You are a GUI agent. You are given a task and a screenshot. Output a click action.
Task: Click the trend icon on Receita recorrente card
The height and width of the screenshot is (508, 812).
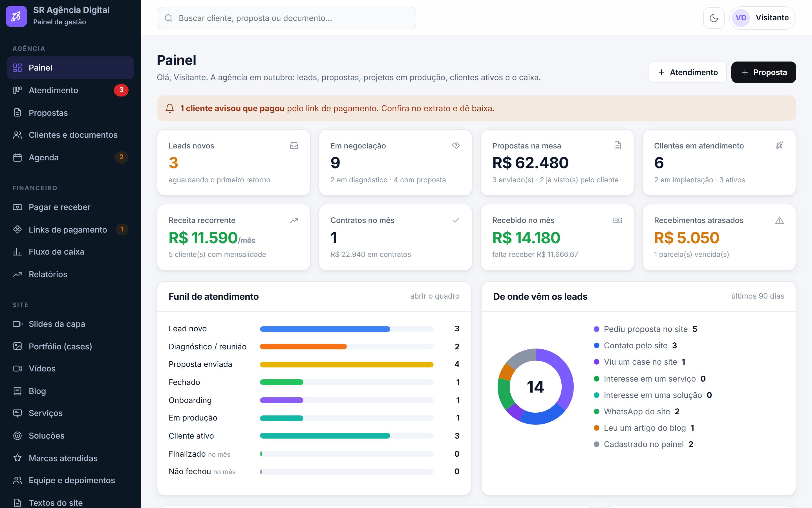(294, 220)
